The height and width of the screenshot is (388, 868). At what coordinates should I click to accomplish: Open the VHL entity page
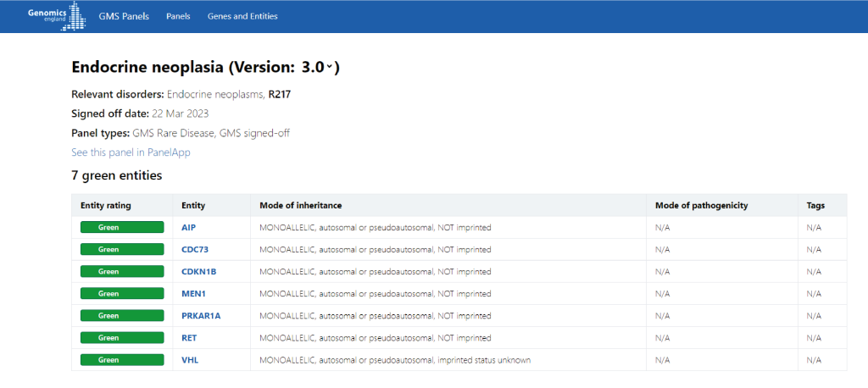click(x=190, y=360)
